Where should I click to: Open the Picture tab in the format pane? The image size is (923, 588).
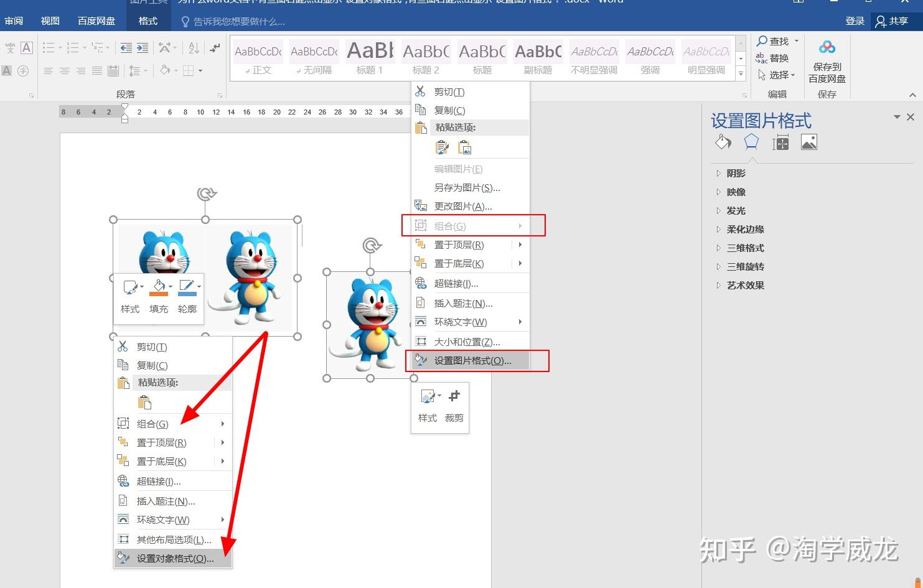pyautogui.click(x=809, y=142)
